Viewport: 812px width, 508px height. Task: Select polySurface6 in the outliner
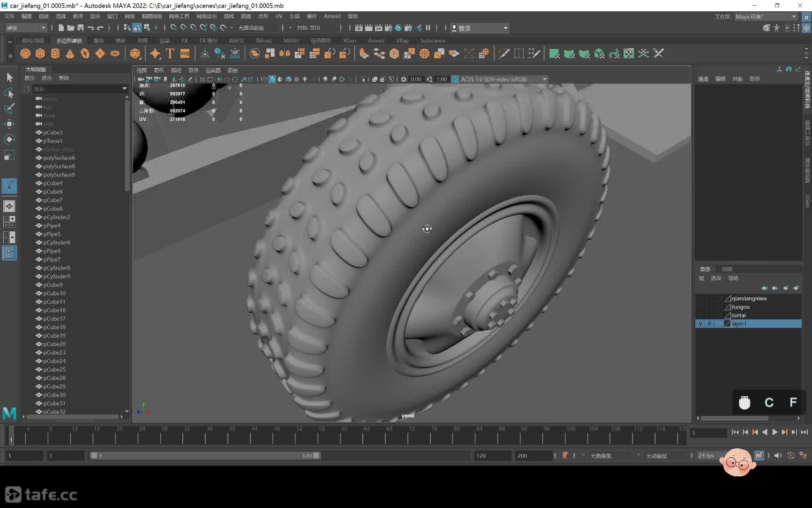pyautogui.click(x=59, y=158)
